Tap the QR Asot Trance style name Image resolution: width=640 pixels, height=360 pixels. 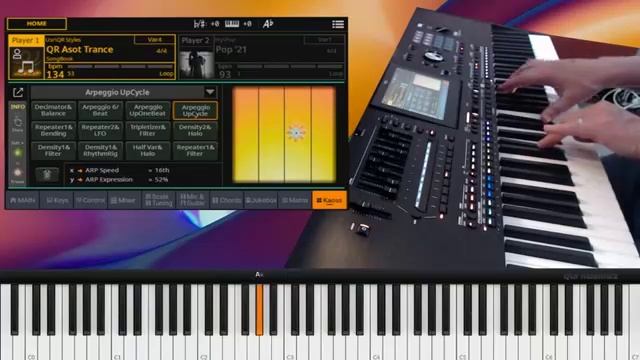(80, 49)
